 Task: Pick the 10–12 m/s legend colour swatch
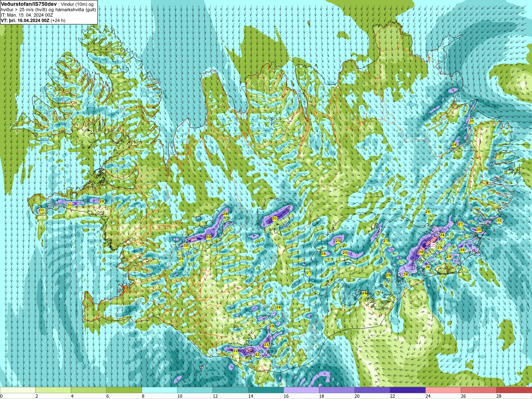(195, 390)
